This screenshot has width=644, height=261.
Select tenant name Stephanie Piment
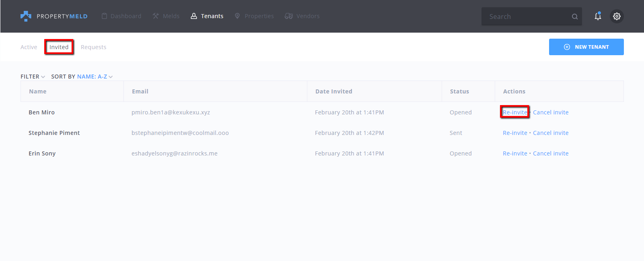click(54, 133)
